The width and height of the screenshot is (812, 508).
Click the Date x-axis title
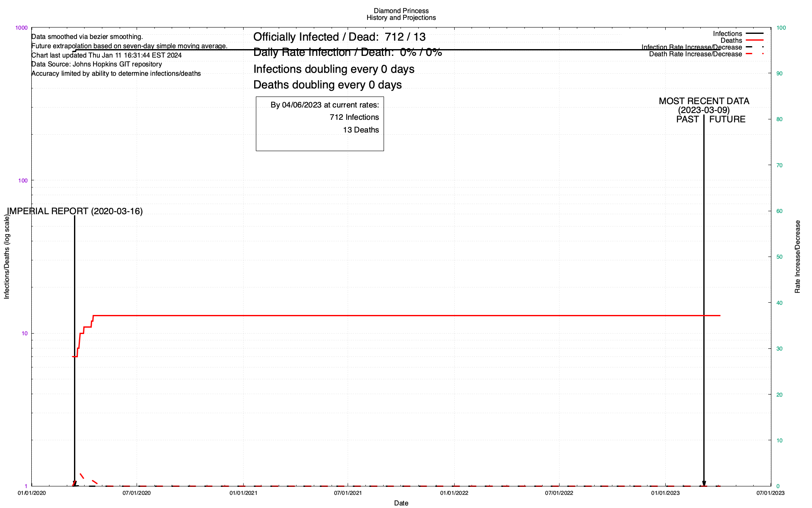coord(401,503)
